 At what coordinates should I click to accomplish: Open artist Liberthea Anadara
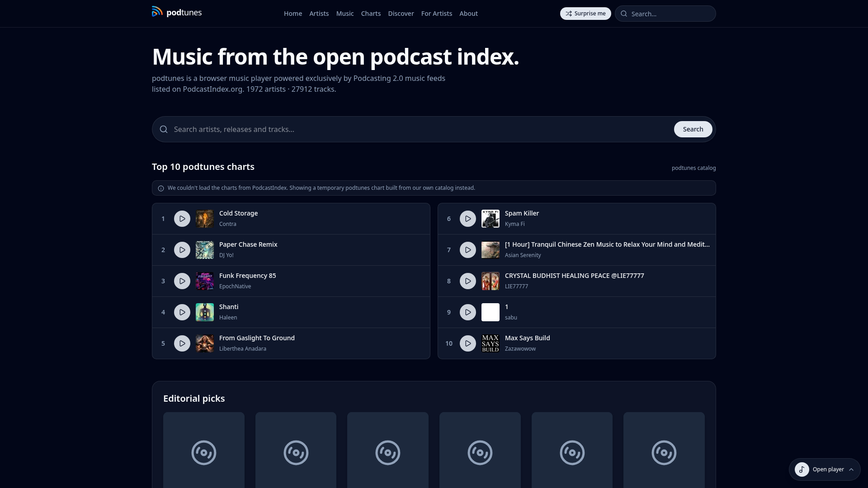click(243, 349)
